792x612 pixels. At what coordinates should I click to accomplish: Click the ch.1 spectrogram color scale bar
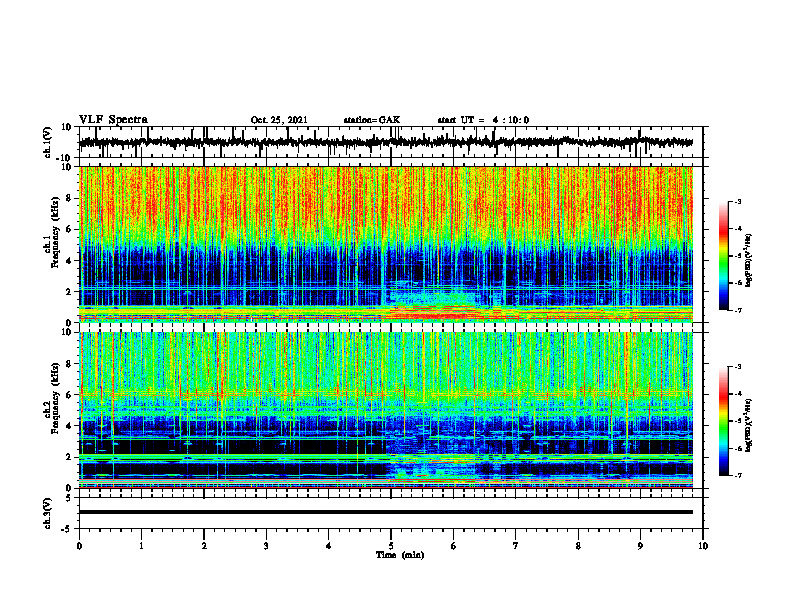point(723,256)
